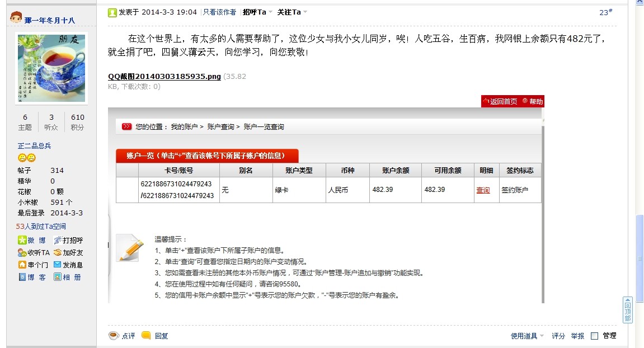Click the 点评 comment cup icon
644x348 pixels.
coord(114,336)
